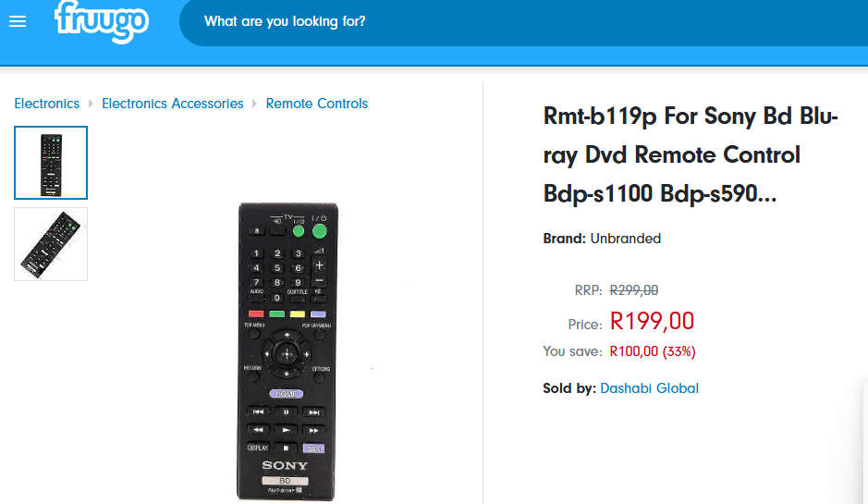Click the 'Sold by:' label

[568, 388]
